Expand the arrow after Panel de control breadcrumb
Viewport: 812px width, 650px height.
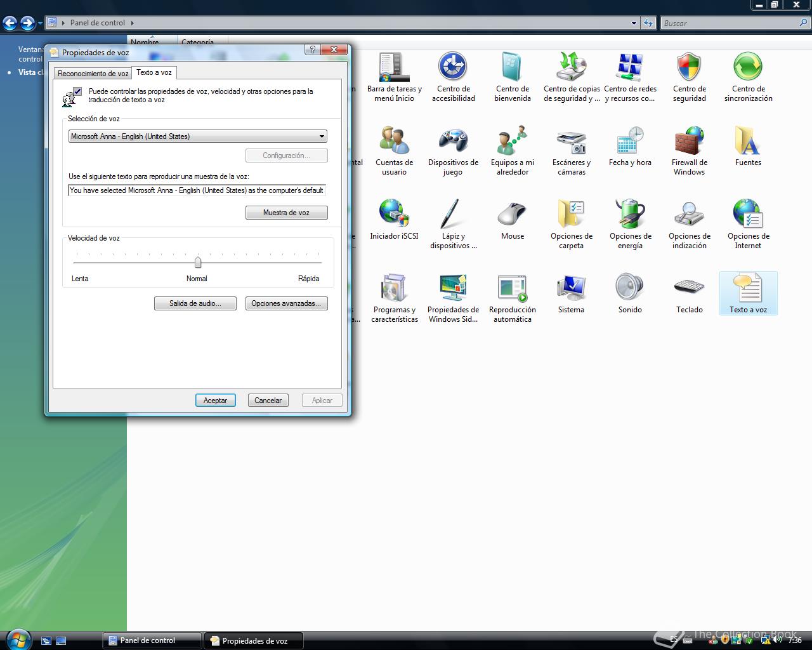point(133,23)
